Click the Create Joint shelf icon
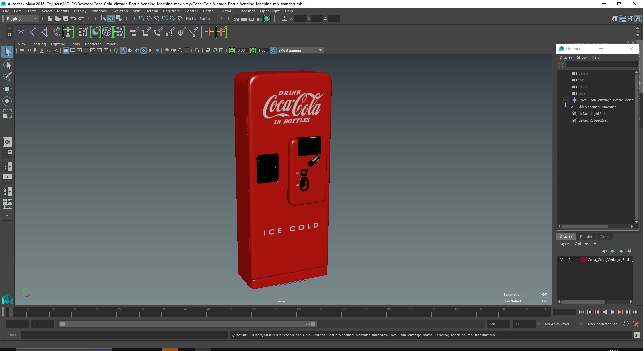The height and width of the screenshot is (351, 644). point(33,32)
